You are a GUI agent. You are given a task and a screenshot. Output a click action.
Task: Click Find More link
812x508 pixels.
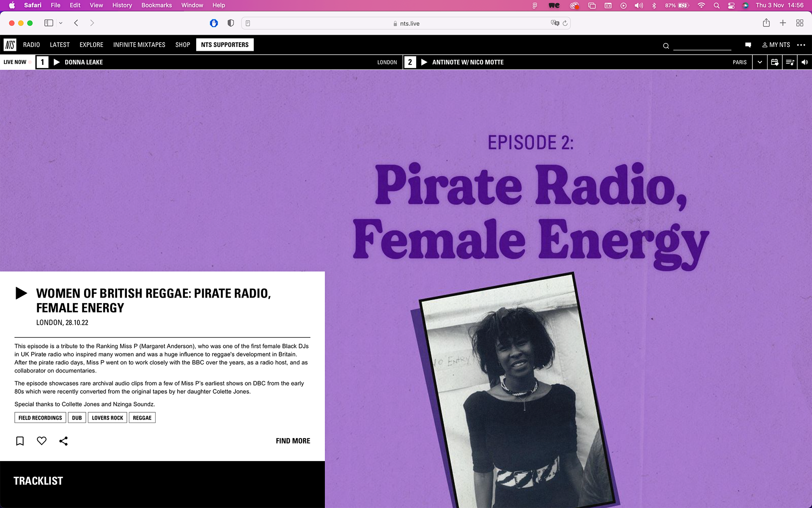[x=293, y=441]
